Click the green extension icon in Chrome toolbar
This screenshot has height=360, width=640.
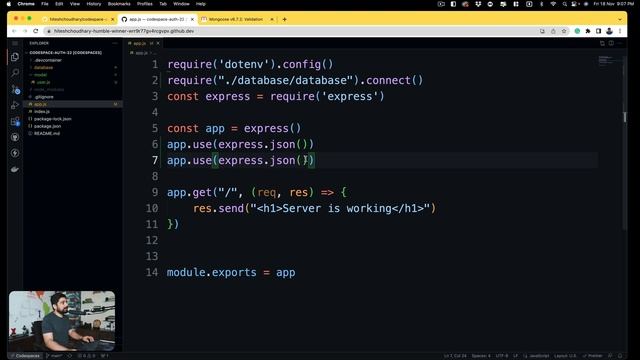[577, 31]
